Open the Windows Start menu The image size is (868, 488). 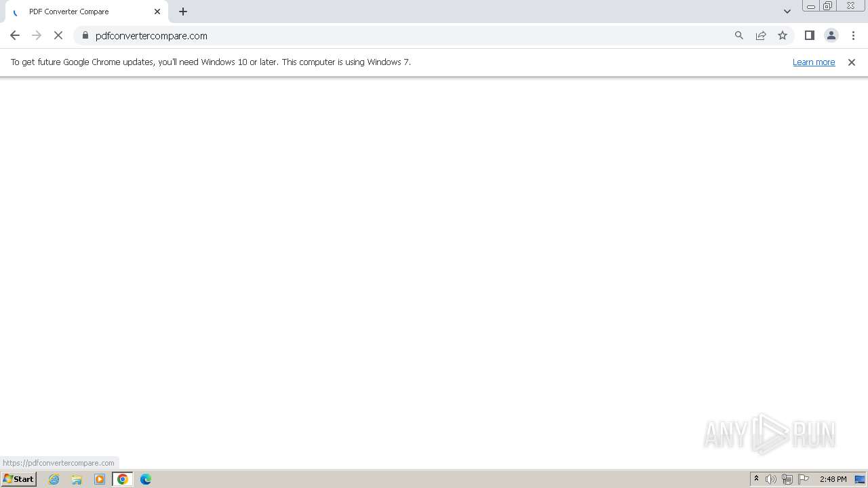[18, 479]
